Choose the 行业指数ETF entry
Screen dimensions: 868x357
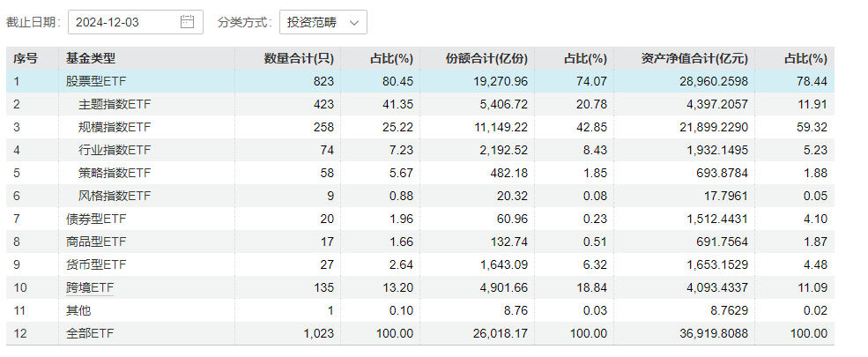point(115,151)
